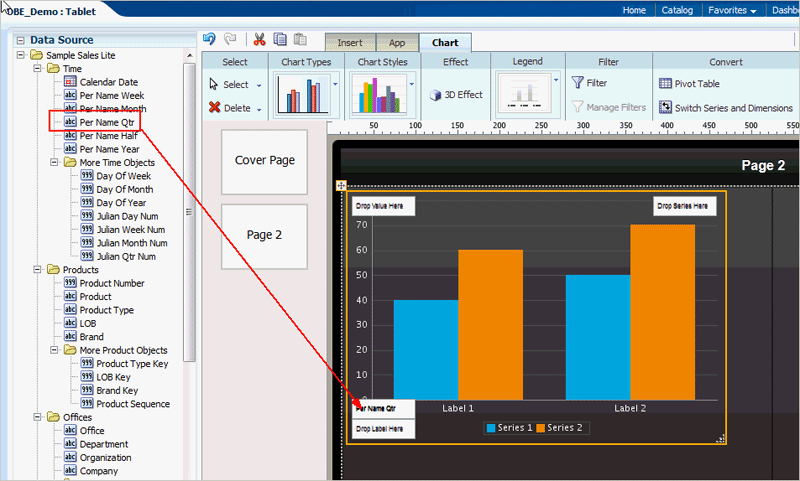800x481 pixels.
Task: Select the Page 2 thumbnail
Action: click(x=264, y=237)
